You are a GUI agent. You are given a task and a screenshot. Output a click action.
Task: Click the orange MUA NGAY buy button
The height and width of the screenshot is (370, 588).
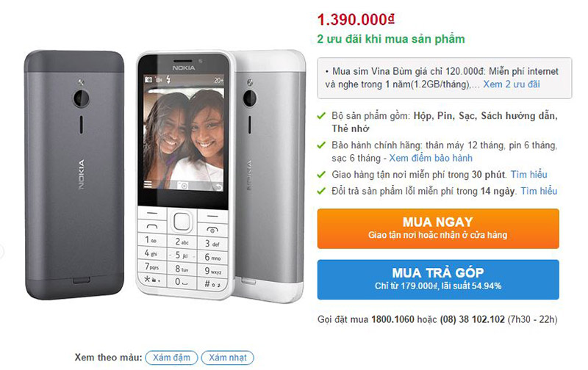tap(438, 228)
